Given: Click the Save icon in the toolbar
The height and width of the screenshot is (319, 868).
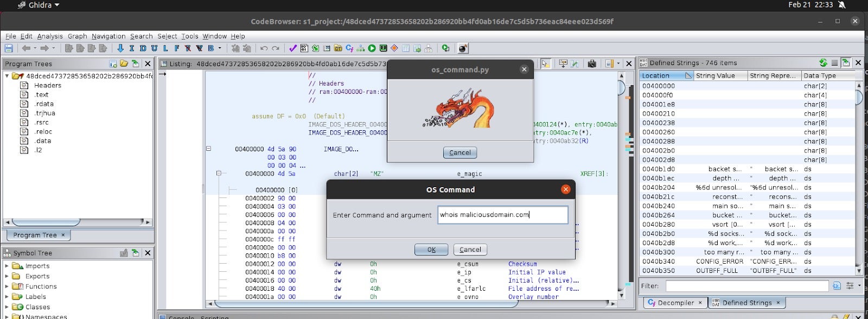Looking at the screenshot, I should point(8,48).
